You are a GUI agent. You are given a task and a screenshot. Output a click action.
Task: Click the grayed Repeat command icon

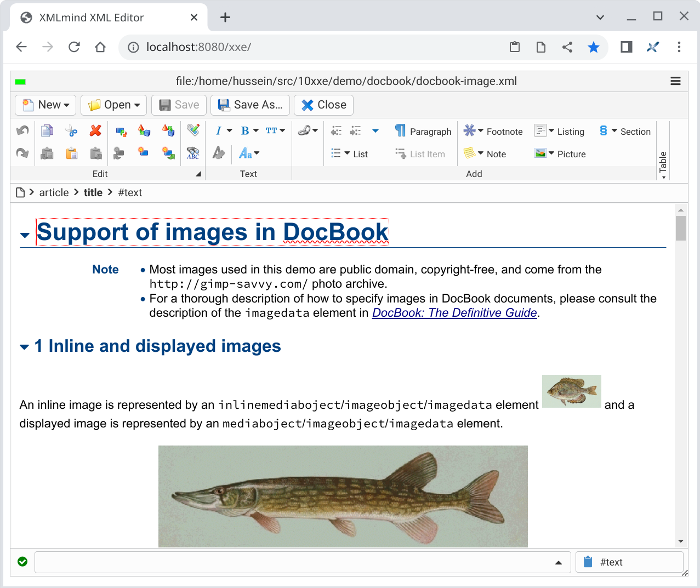pyautogui.click(x=119, y=153)
